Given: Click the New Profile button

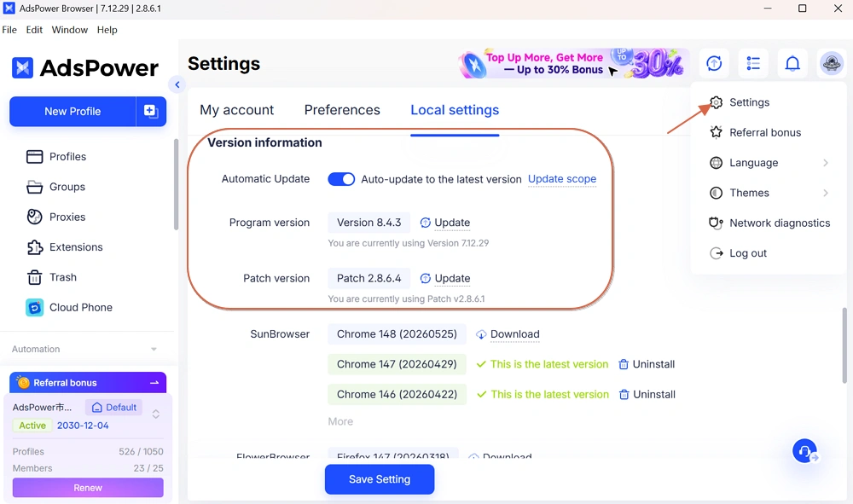Looking at the screenshot, I should 73,112.
